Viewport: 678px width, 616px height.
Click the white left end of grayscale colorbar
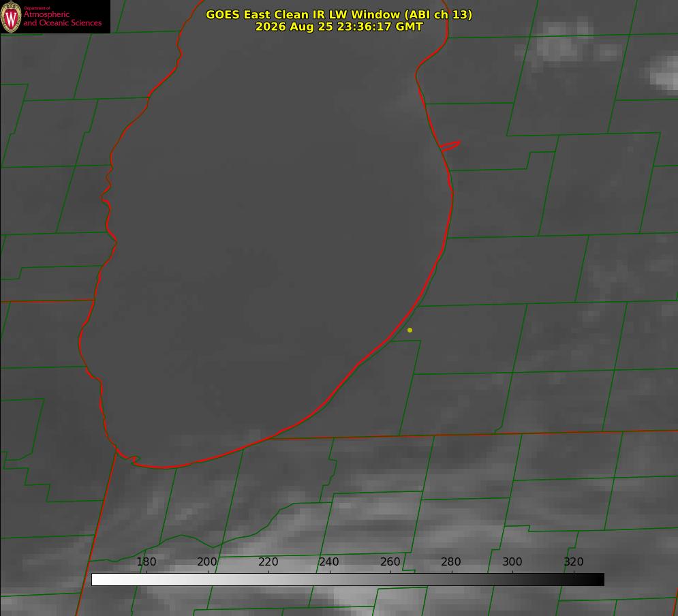[x=104, y=580]
